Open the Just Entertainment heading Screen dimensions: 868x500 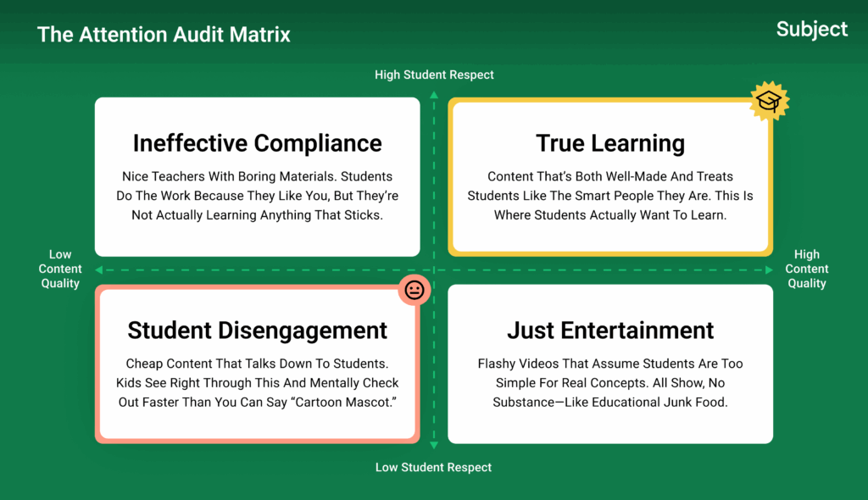point(609,330)
